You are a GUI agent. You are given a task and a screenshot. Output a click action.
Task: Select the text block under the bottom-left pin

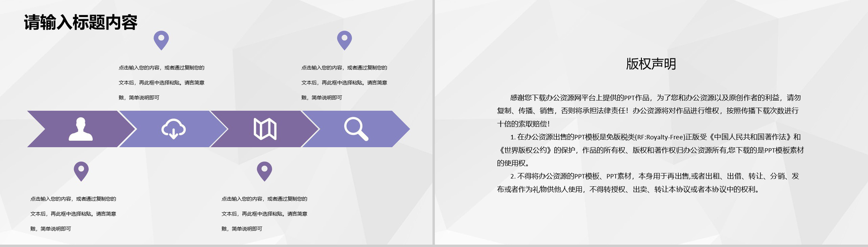[x=73, y=214]
